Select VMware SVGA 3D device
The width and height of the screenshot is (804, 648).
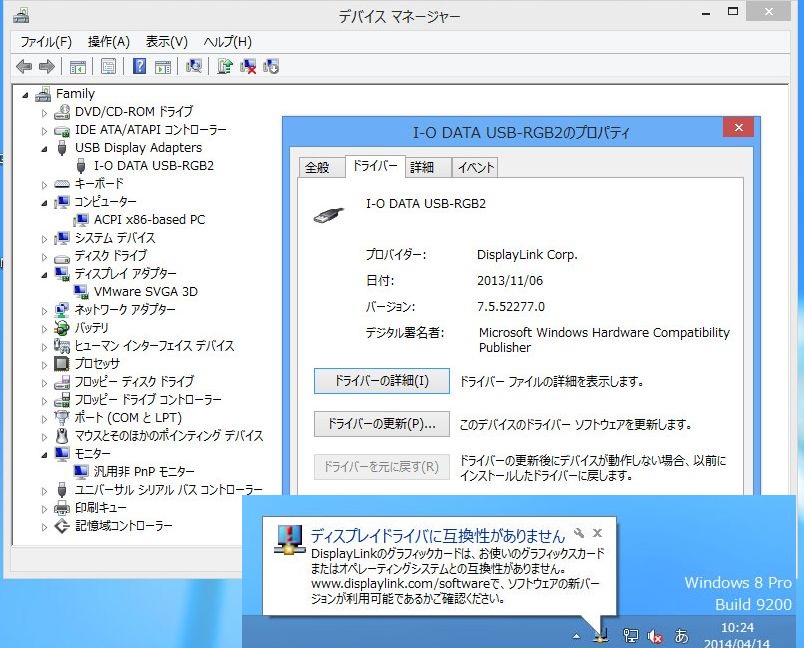[x=145, y=292]
